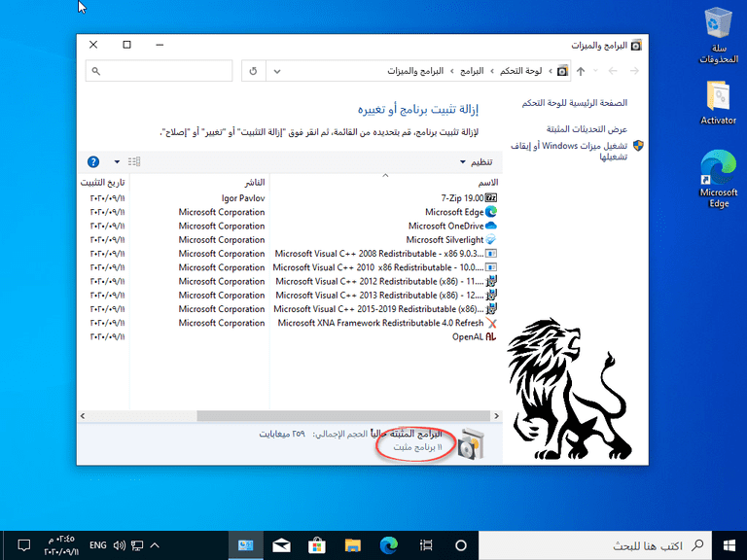The height and width of the screenshot is (560, 747).
Task: Click the view layout icon in toolbar
Action: [134, 162]
